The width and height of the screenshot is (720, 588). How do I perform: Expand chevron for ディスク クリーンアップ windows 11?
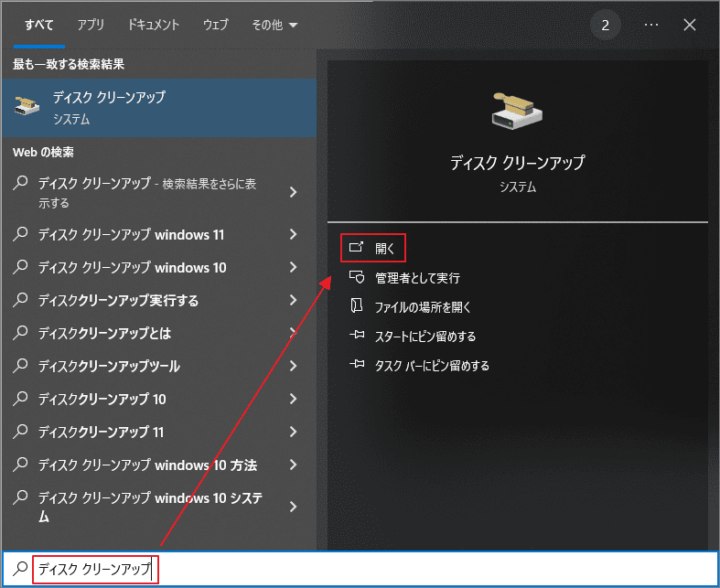(294, 234)
